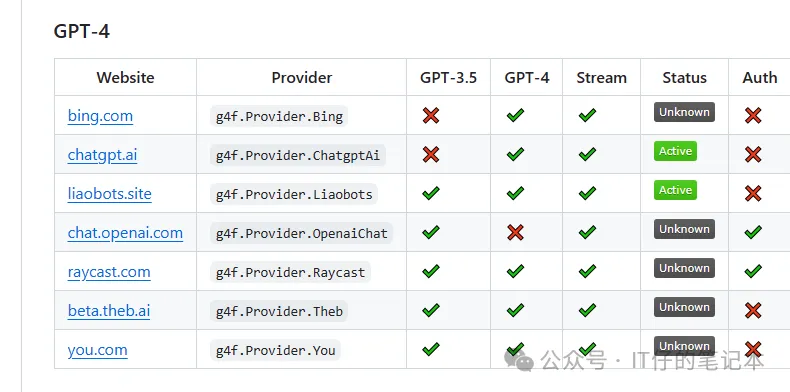The width and height of the screenshot is (790, 392).
Task: Open the raycast.com link
Action: [x=109, y=272]
